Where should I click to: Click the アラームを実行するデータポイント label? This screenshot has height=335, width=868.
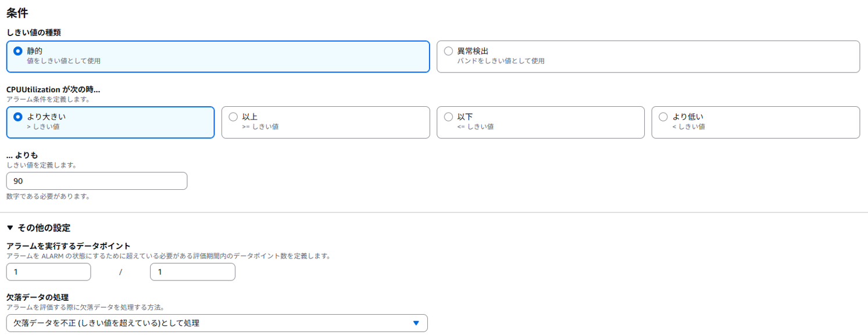69,246
